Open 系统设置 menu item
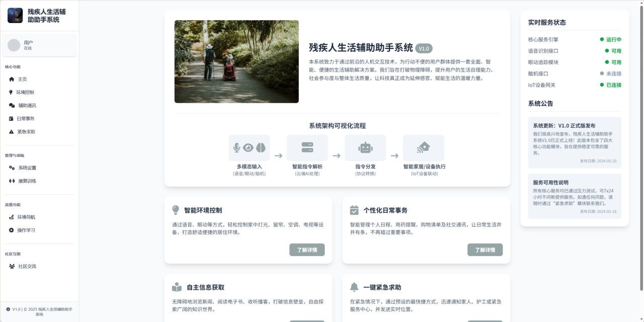This screenshot has width=644, height=322. click(39, 168)
